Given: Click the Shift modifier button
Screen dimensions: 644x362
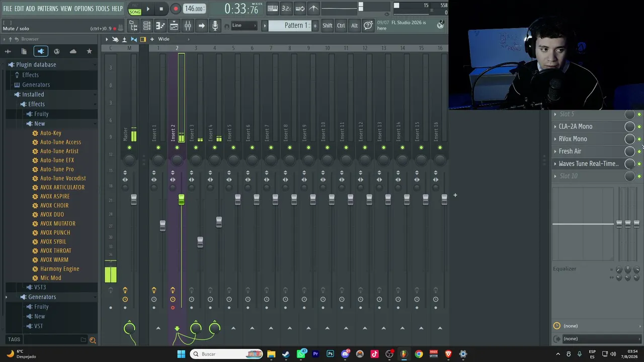Looking at the screenshot, I should [328, 26].
